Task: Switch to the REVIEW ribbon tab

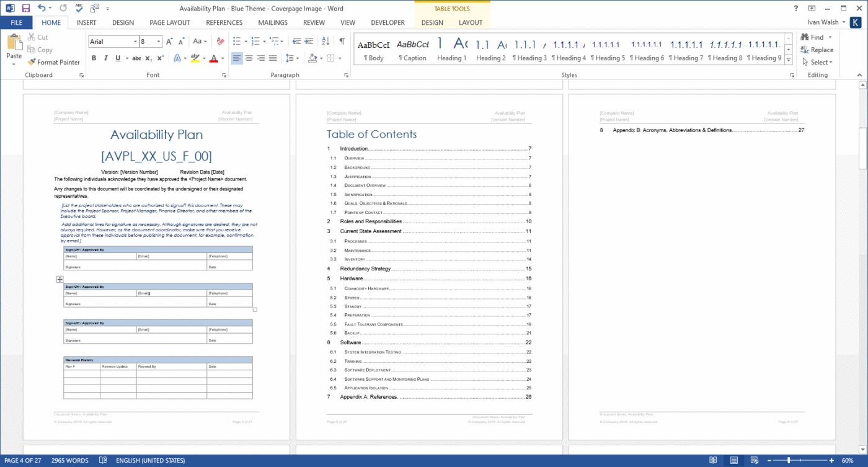Action: pos(314,22)
